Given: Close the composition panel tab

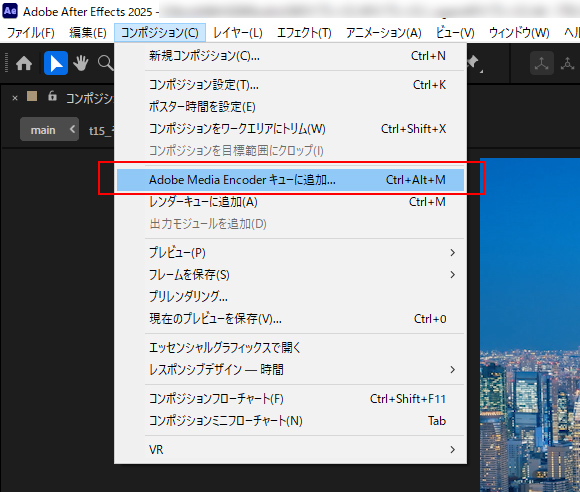Looking at the screenshot, I should [x=15, y=98].
